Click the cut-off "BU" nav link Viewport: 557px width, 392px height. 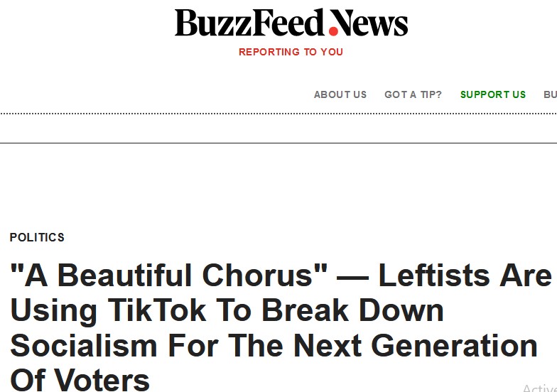pyautogui.click(x=550, y=94)
